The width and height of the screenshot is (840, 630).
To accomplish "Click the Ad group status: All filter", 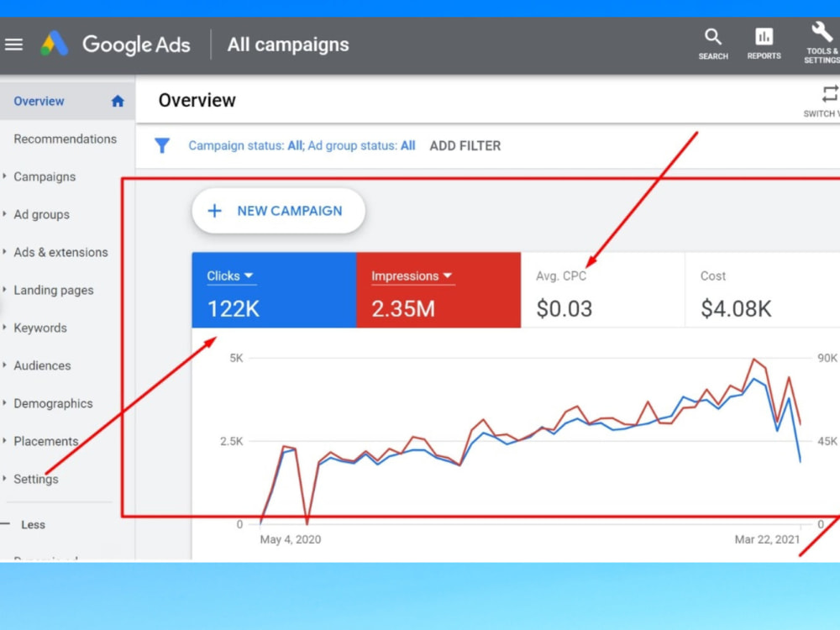I will point(361,145).
